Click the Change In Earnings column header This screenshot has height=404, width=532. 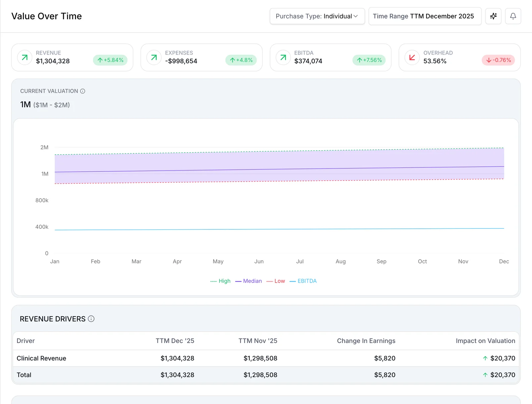pyautogui.click(x=366, y=341)
